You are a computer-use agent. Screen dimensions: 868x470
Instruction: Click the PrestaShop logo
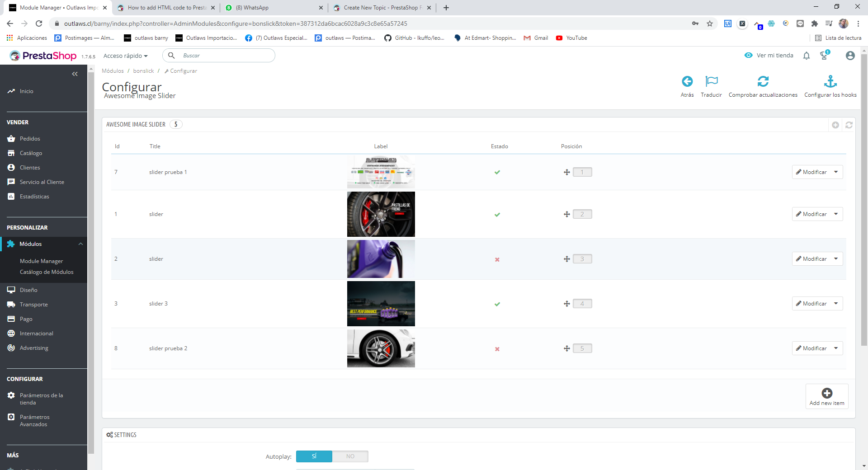pyautogui.click(x=43, y=56)
